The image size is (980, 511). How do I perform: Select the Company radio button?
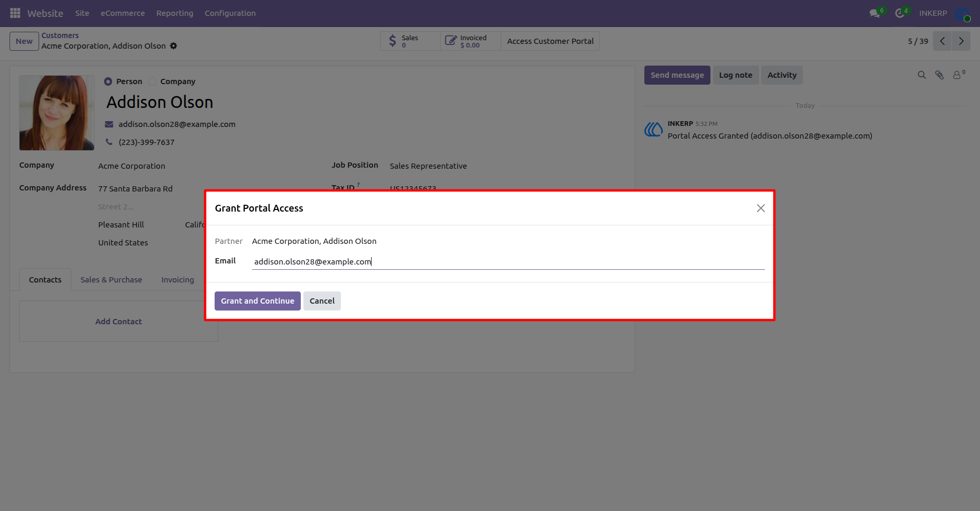click(x=152, y=81)
